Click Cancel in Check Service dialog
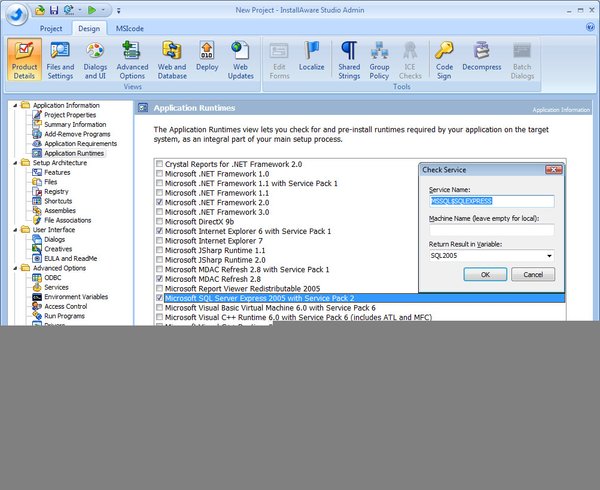The image size is (600, 490). [533, 274]
